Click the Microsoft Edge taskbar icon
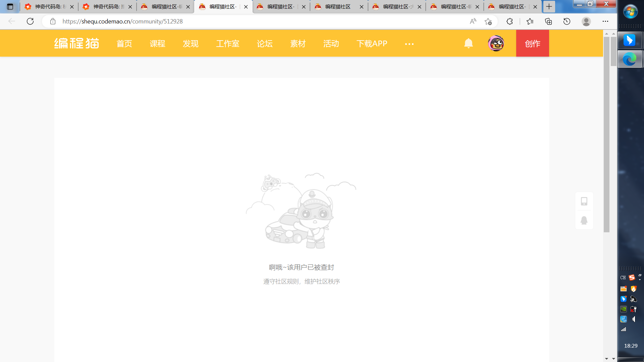Image resolution: width=644 pixels, height=362 pixels. pos(630,59)
